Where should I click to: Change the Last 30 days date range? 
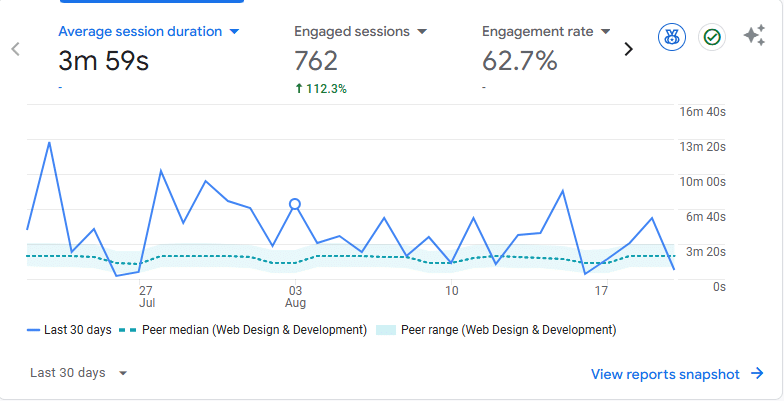[x=79, y=373]
